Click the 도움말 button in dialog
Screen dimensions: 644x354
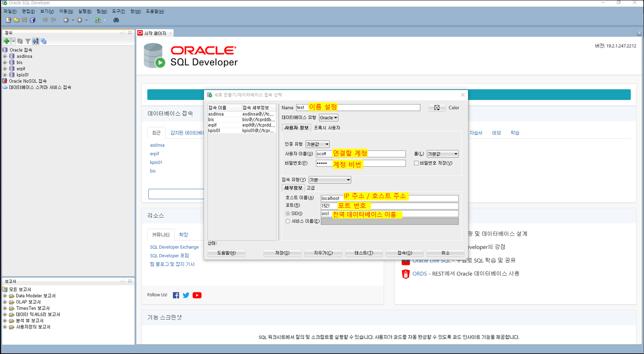coord(226,253)
